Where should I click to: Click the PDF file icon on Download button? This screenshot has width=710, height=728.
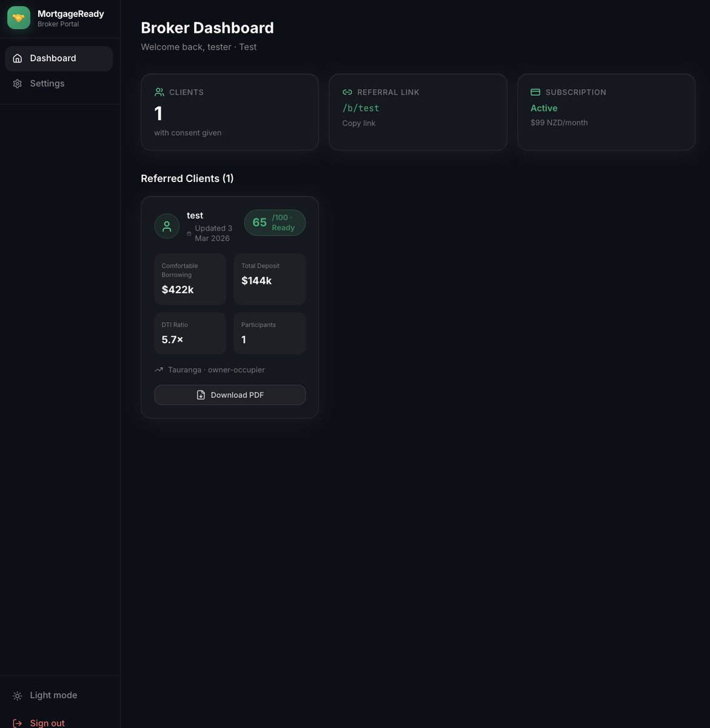click(x=201, y=395)
